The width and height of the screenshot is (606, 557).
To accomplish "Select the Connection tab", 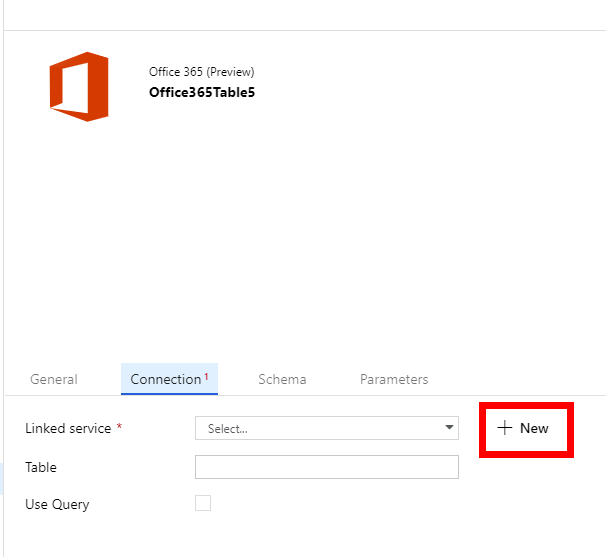I will click(x=166, y=380).
